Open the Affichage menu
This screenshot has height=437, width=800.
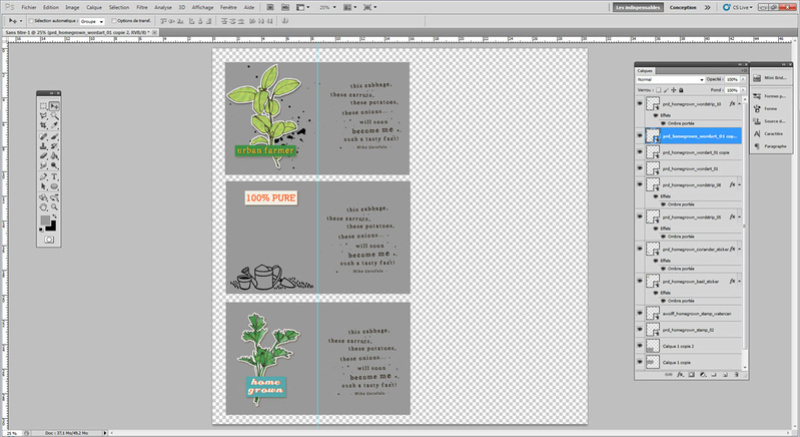click(x=203, y=7)
